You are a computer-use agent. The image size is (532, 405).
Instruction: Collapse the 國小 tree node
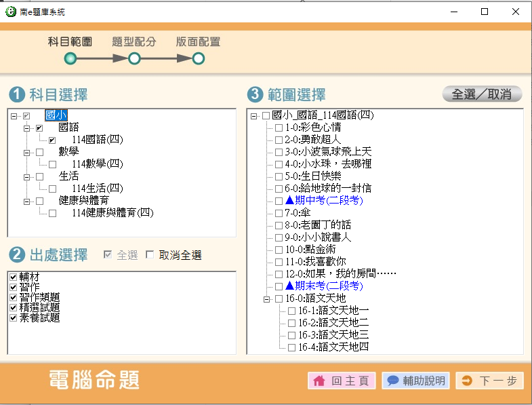click(x=14, y=115)
